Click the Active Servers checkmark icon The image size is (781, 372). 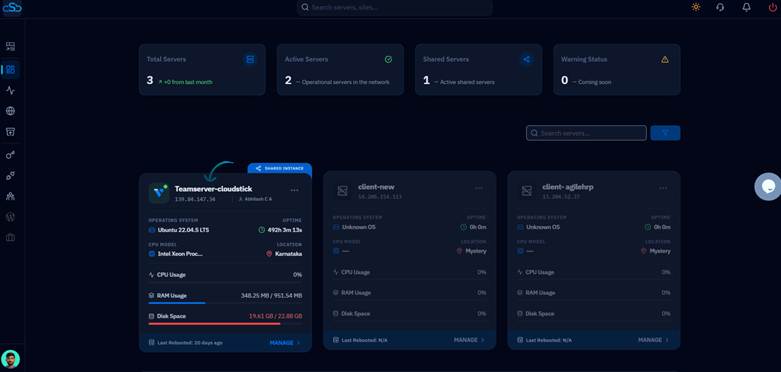[x=389, y=59]
